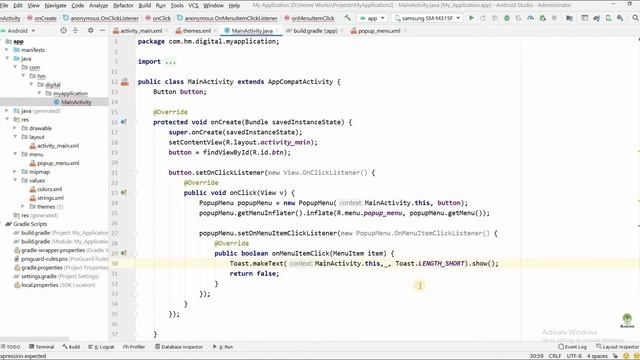Open the Layout Inspector
The height and width of the screenshot is (360, 640).
point(617,347)
